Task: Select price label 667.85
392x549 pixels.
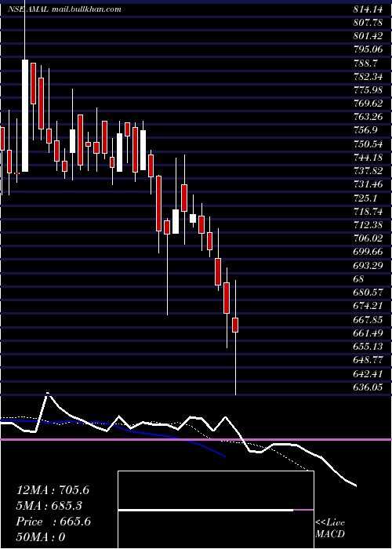Action: (368, 319)
